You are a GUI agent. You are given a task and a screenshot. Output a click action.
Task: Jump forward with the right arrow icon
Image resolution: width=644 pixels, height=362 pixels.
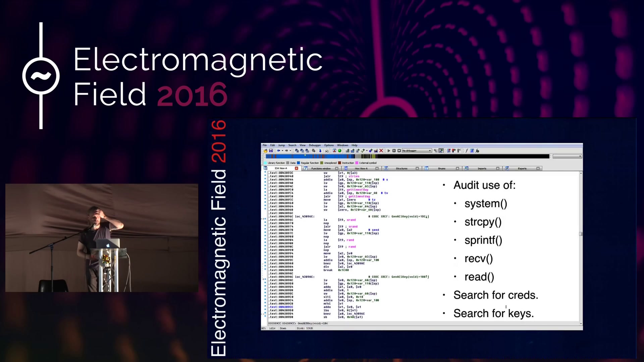point(286,151)
